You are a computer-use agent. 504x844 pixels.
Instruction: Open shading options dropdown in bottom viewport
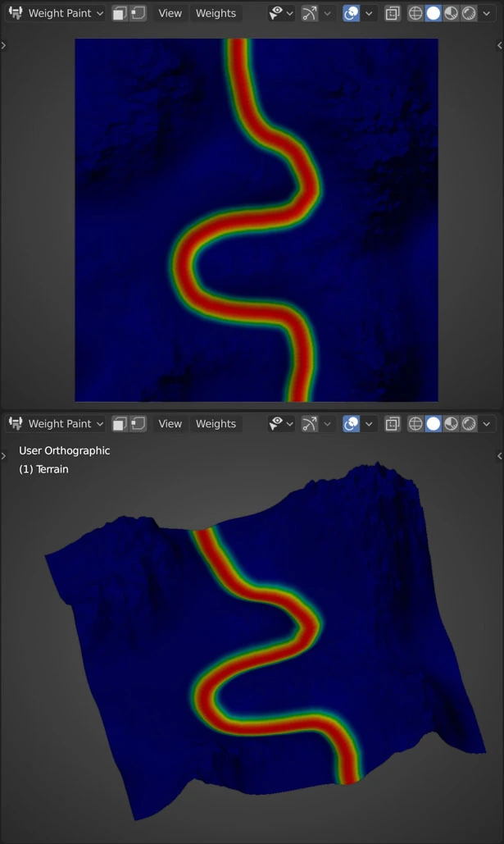tap(487, 424)
